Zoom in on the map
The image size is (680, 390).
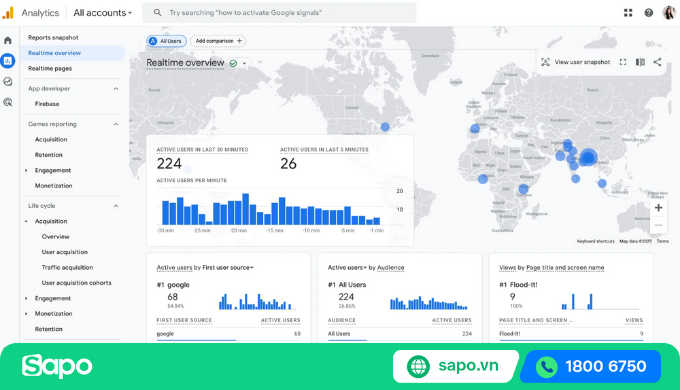click(x=658, y=207)
